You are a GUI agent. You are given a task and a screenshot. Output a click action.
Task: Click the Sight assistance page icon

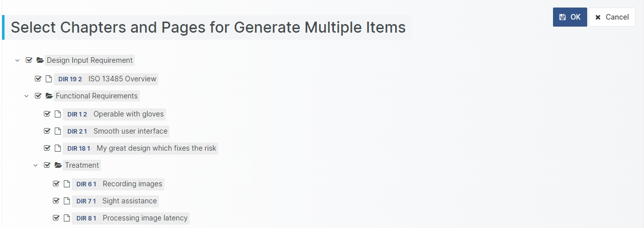pyautogui.click(x=67, y=201)
